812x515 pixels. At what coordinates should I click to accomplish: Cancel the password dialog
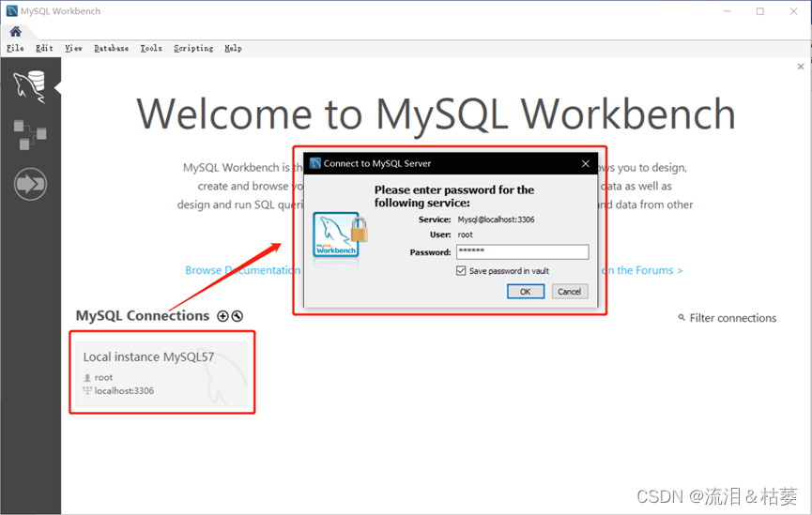click(569, 292)
